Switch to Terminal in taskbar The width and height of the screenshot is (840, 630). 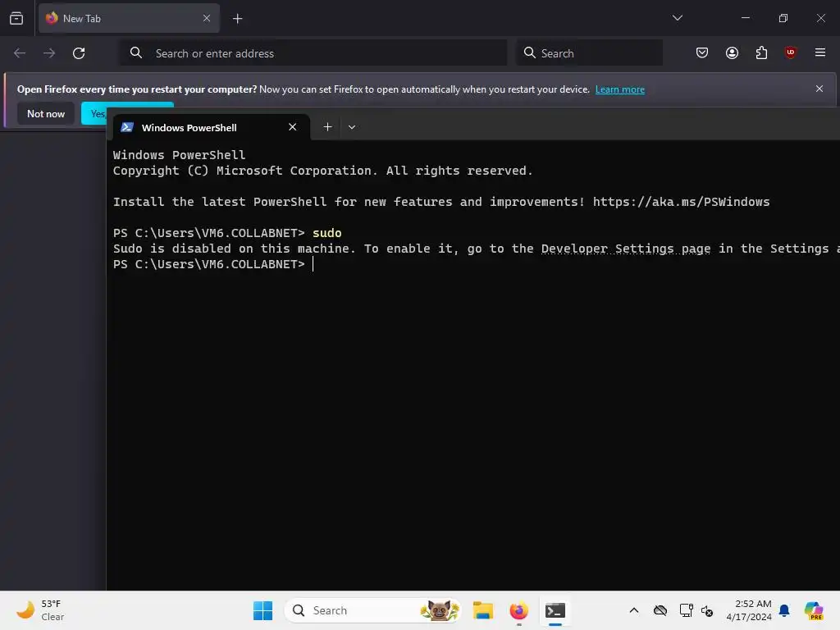click(555, 610)
